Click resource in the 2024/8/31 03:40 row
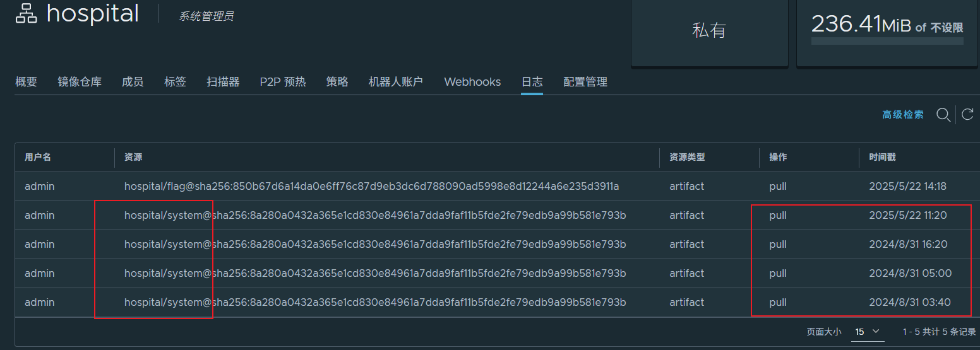Image resolution: width=980 pixels, height=350 pixels. (x=375, y=303)
